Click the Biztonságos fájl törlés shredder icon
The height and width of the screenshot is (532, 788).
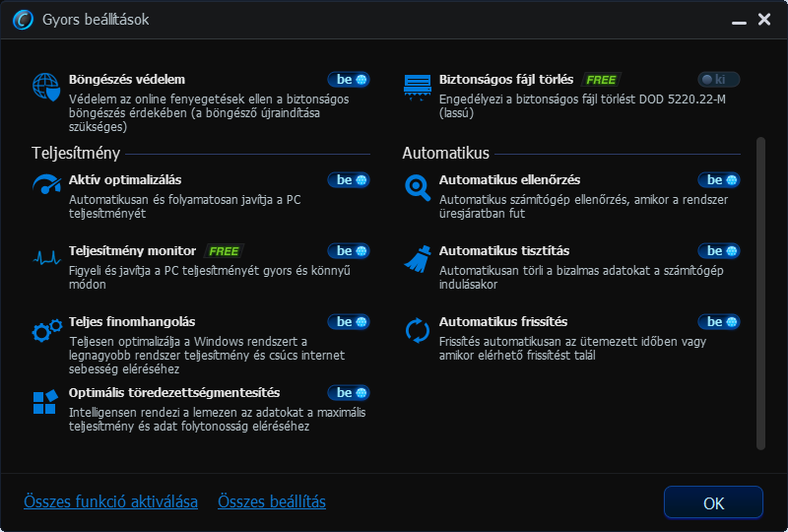417,88
